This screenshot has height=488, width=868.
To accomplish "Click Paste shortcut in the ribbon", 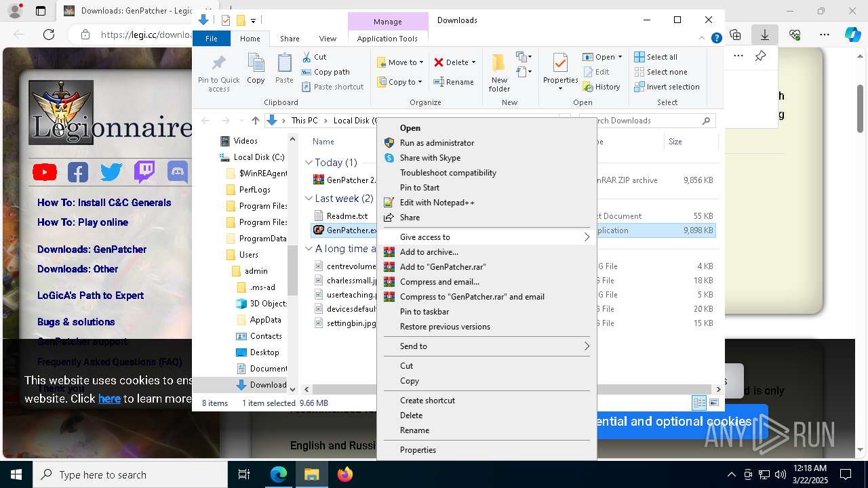I will 332,87.
